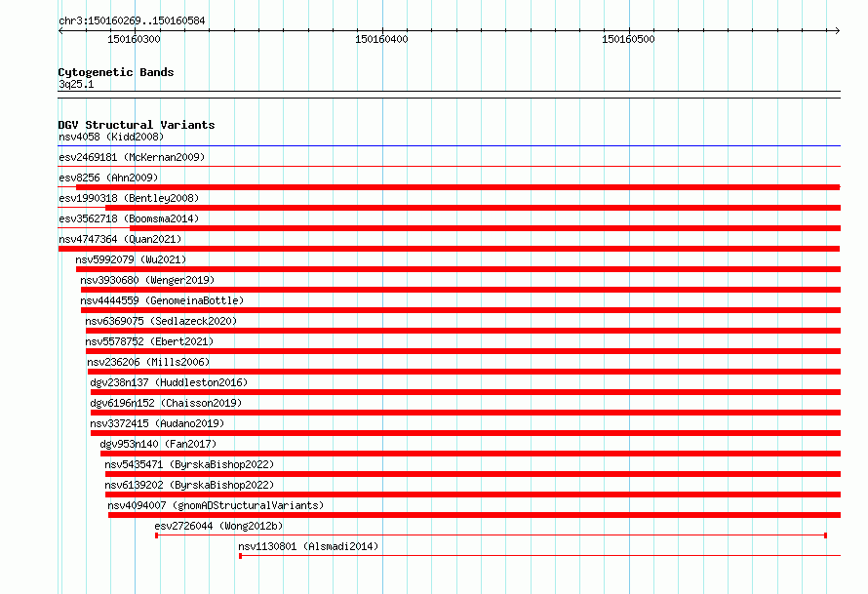The width and height of the screenshot is (868, 594).
Task: Click esv2726044 (Wong2012b) label
Action: pos(218,526)
